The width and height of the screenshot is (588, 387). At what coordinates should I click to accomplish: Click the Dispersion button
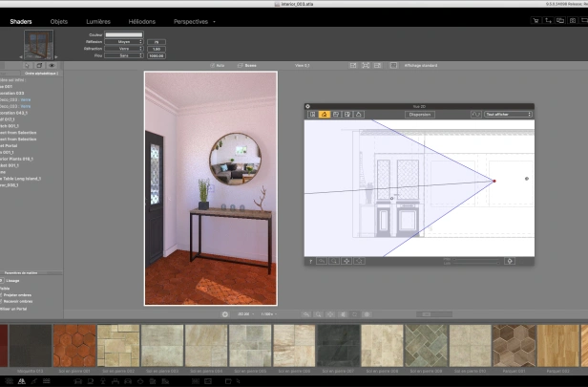(420, 115)
